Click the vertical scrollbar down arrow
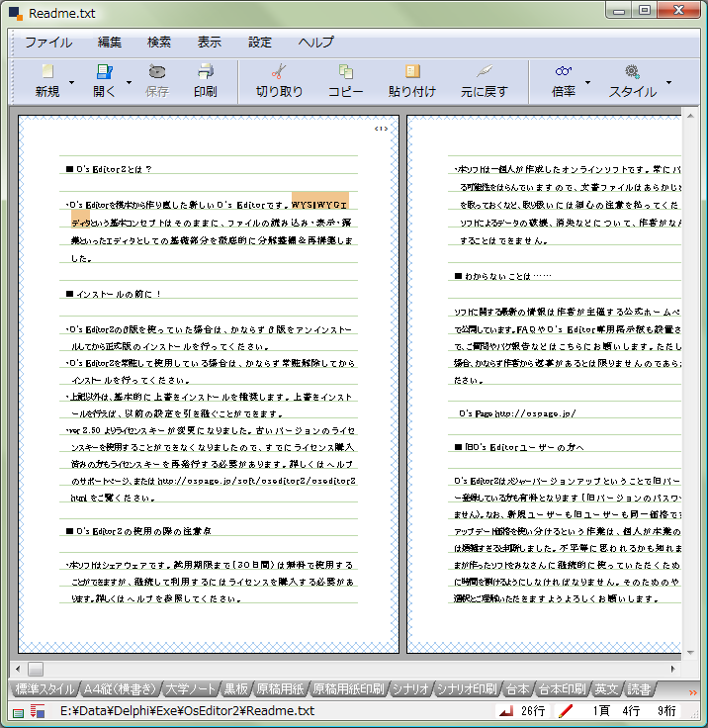Image resolution: width=708 pixels, height=728 pixels. 690,652
